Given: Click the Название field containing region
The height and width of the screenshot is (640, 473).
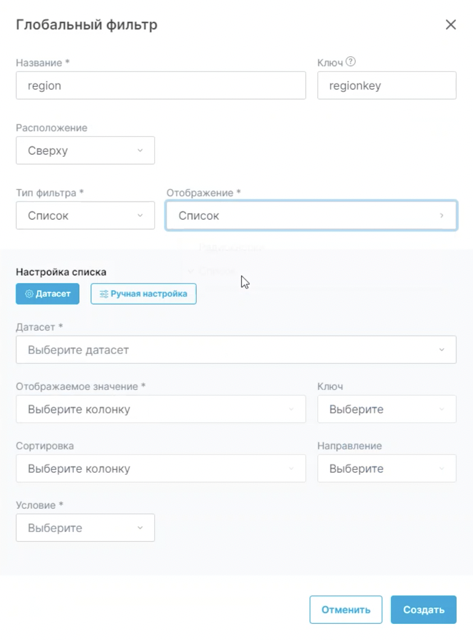Looking at the screenshot, I should [161, 86].
